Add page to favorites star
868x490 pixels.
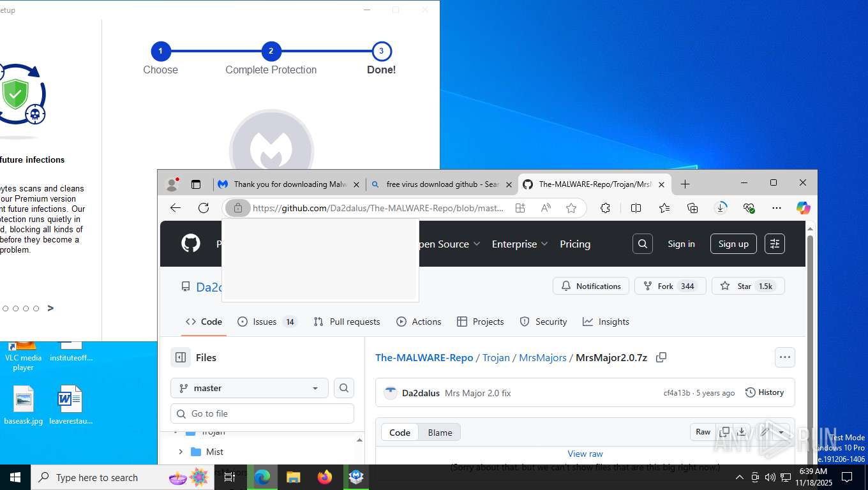pos(571,208)
